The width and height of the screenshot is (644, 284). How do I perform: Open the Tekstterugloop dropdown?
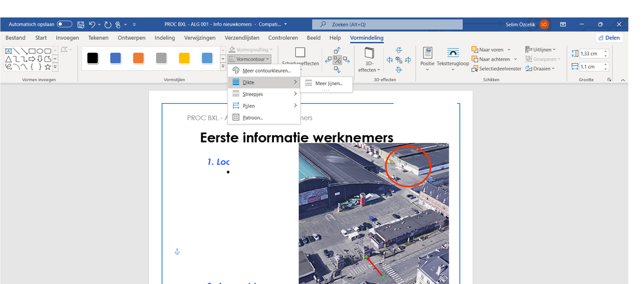click(x=453, y=59)
